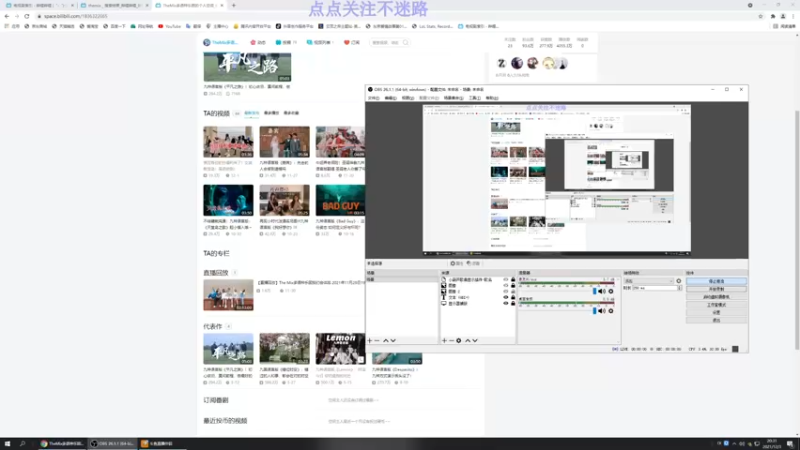Screen dimensions: 800x450
Task: Open scene transition properties gear
Action: coord(679,281)
